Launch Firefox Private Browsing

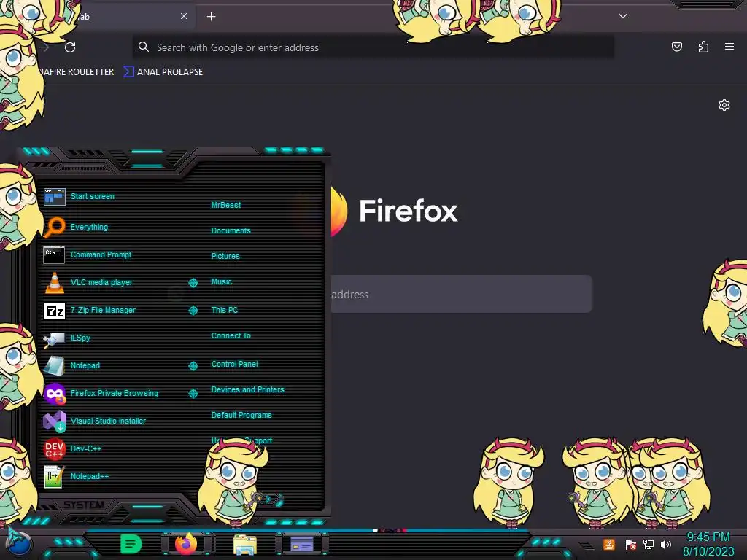pos(101,393)
